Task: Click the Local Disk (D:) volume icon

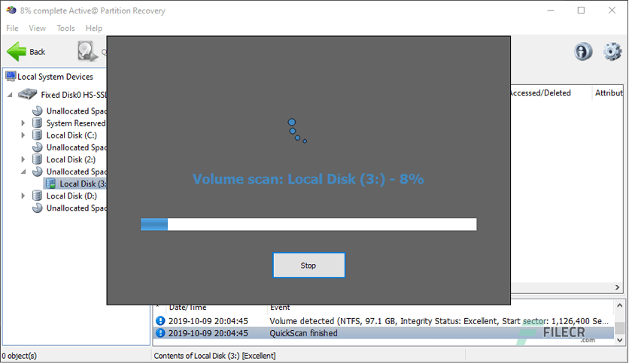Action: click(x=38, y=196)
